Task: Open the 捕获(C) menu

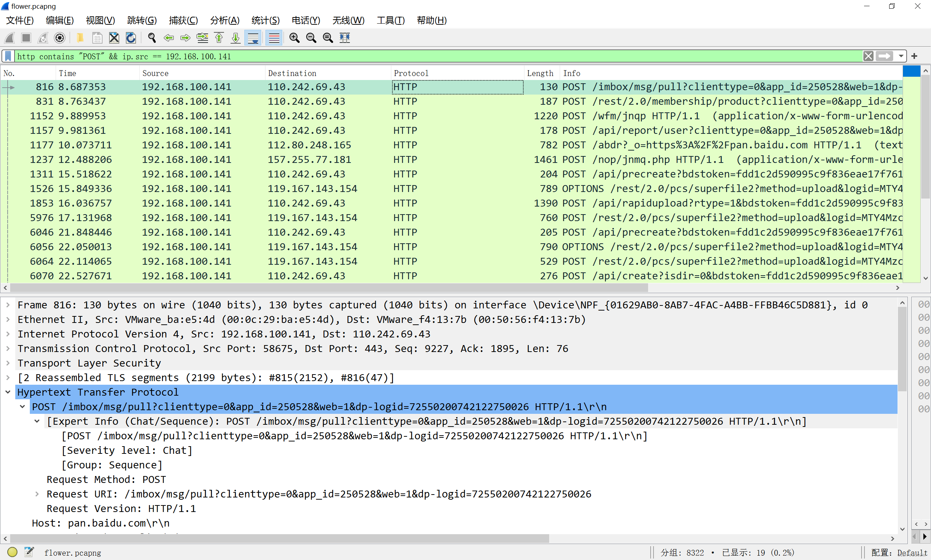Action: click(183, 20)
